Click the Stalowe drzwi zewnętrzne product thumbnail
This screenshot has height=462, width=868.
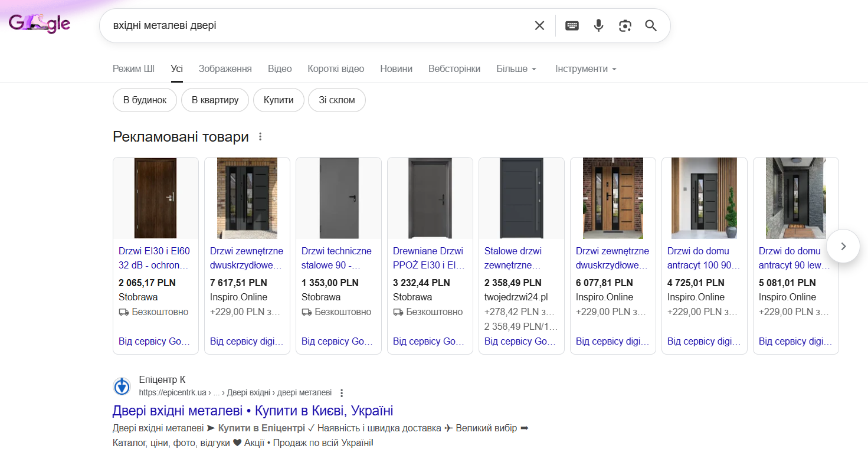pyautogui.click(x=521, y=198)
